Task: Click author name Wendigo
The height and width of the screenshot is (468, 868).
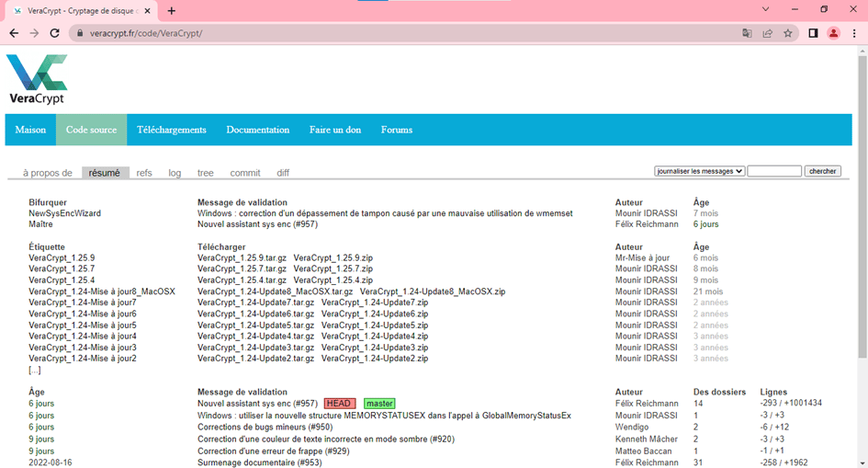Action: click(x=632, y=427)
